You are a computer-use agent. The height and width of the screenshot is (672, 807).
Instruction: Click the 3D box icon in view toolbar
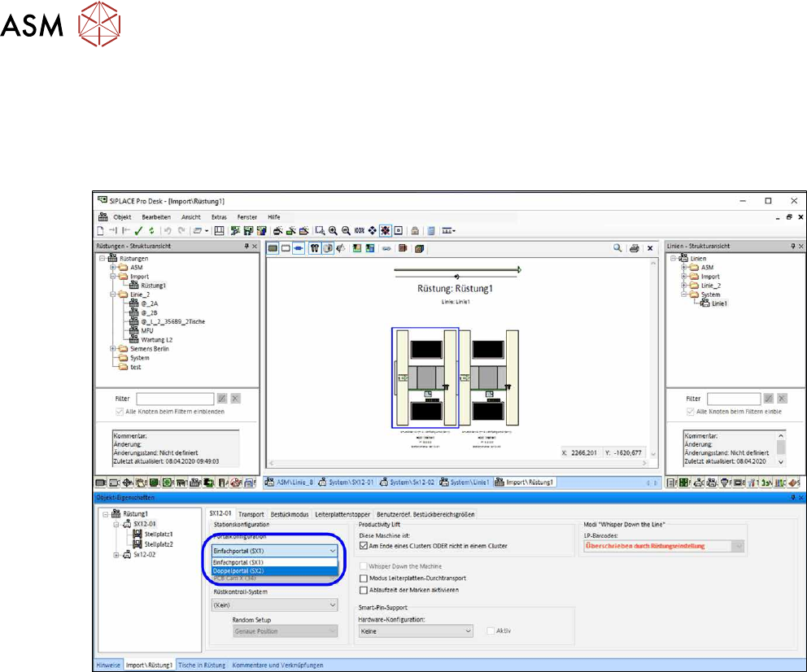pyautogui.click(x=420, y=248)
